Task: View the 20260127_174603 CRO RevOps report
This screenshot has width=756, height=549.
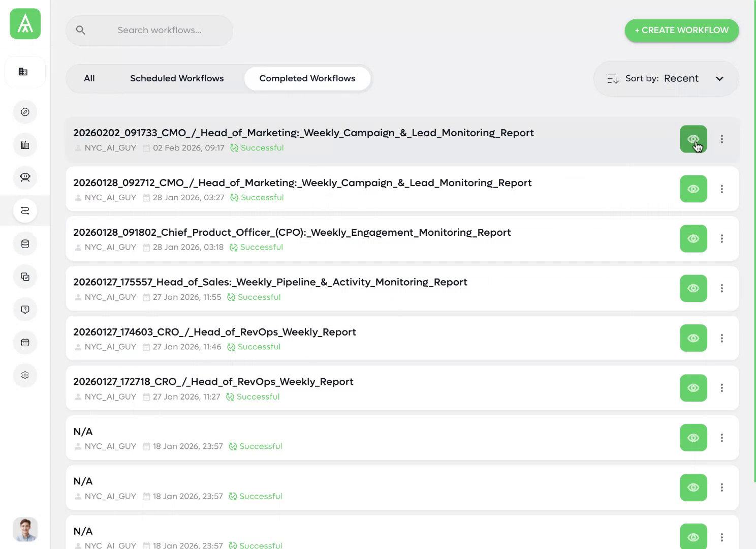Action: (694, 338)
